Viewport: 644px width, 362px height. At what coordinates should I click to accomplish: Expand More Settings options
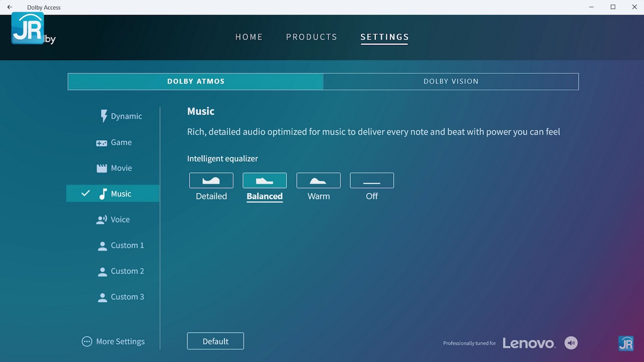coord(113,341)
